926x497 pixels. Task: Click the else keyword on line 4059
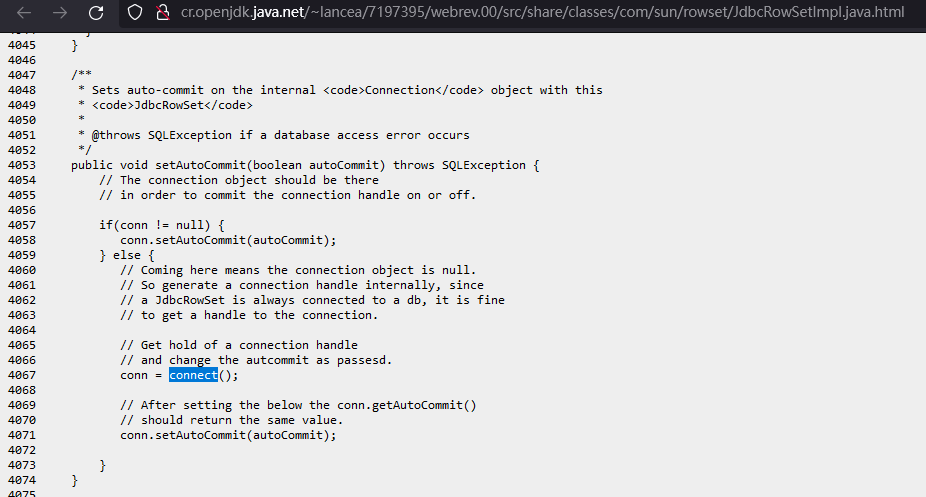130,255
